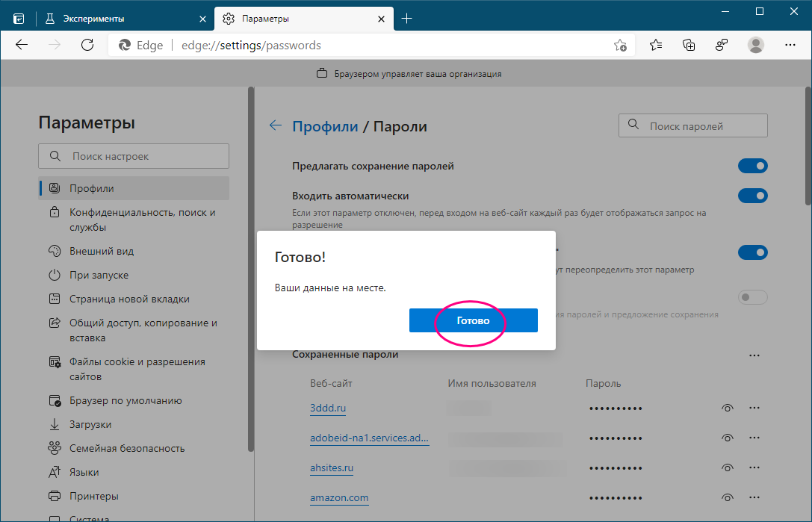Open amazon.com website link
Viewport: 812px width, 522px height.
pyautogui.click(x=339, y=498)
